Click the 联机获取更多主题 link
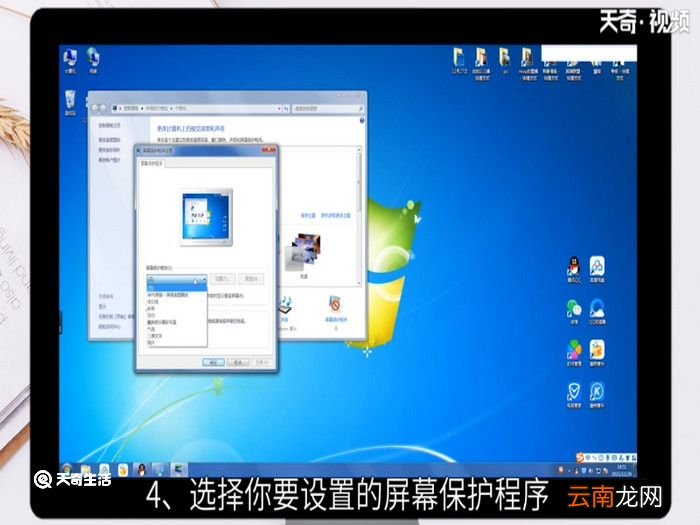700x525 pixels. pos(335,215)
